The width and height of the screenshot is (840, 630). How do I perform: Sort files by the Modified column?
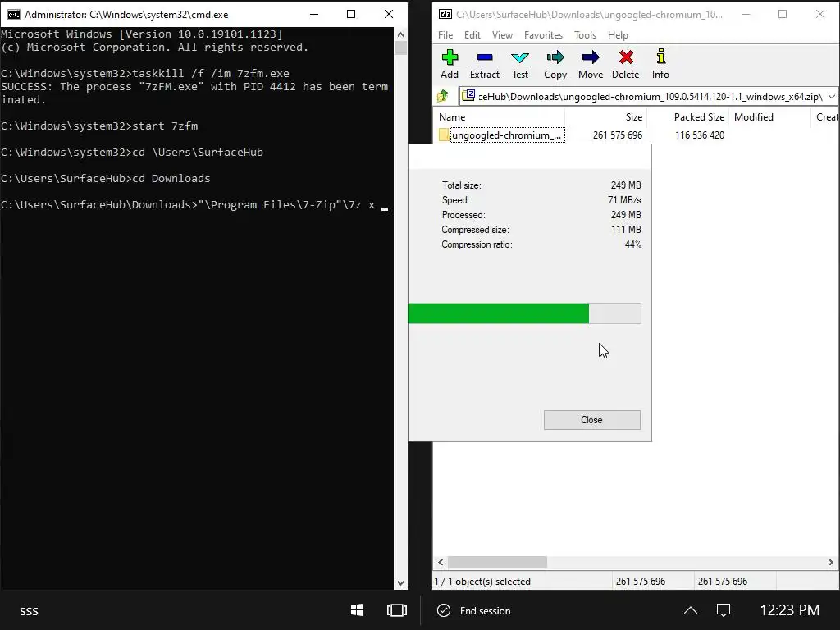pos(770,116)
